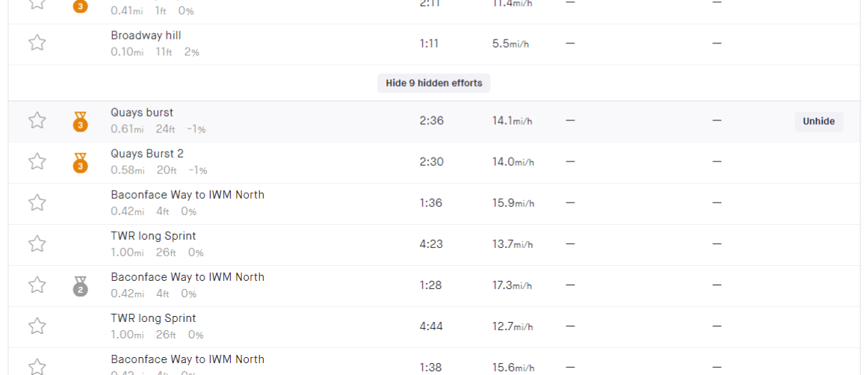Image resolution: width=868 pixels, height=375 pixels.
Task: Collapse the 9 hidden efforts
Action: [x=434, y=83]
